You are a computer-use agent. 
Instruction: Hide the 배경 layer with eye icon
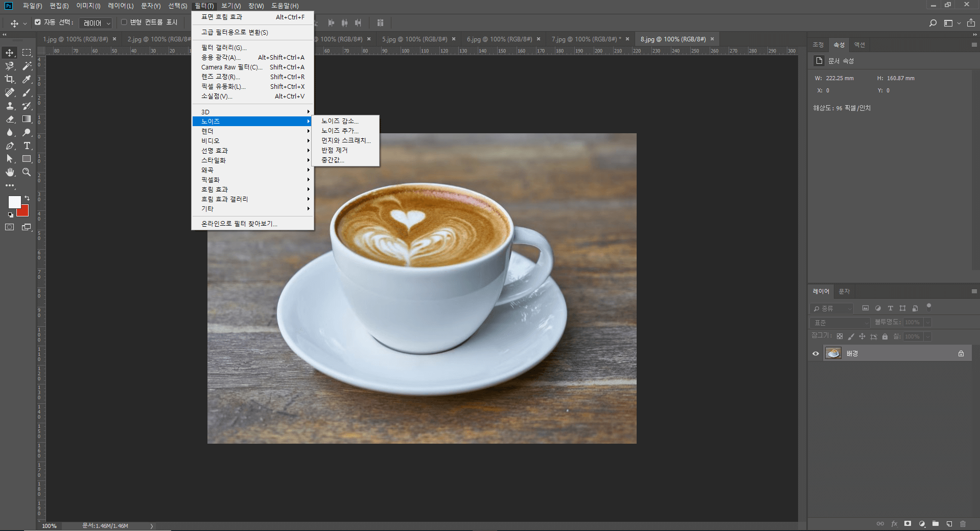tap(815, 353)
